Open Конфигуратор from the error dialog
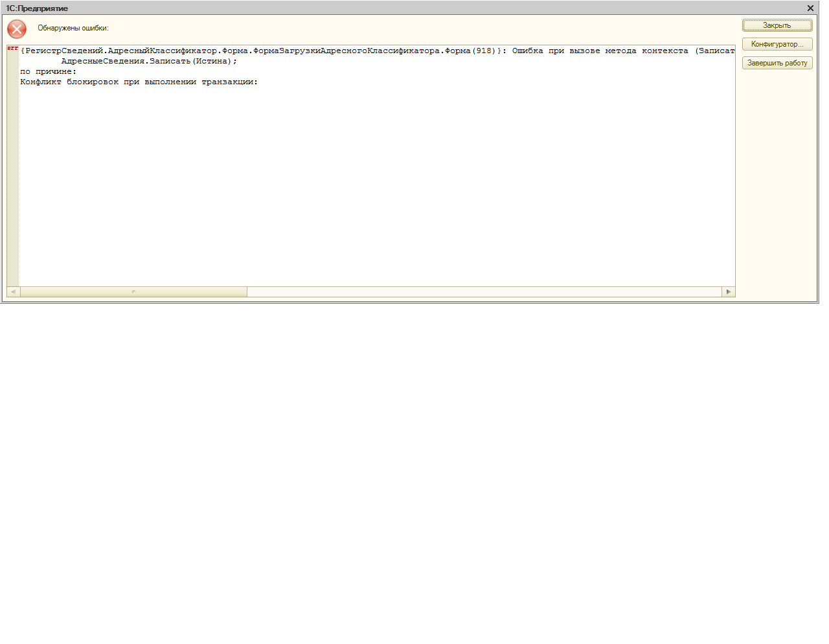Image resolution: width=829 pixels, height=644 pixels. pyautogui.click(x=777, y=44)
